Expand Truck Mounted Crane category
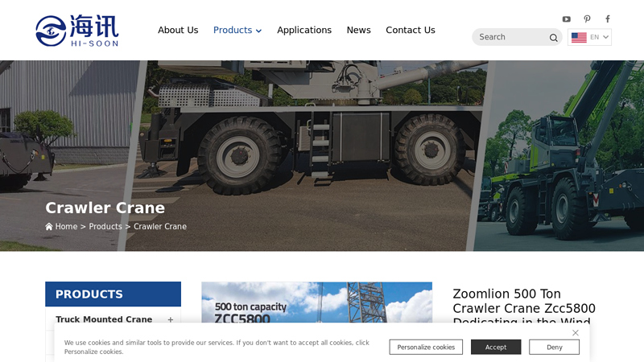This screenshot has height=362, width=644. [x=171, y=319]
